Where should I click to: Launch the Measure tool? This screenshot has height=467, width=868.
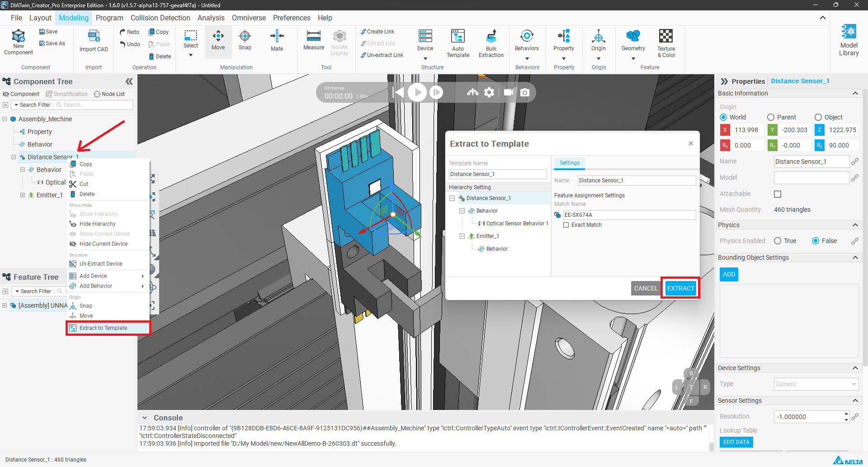click(314, 40)
